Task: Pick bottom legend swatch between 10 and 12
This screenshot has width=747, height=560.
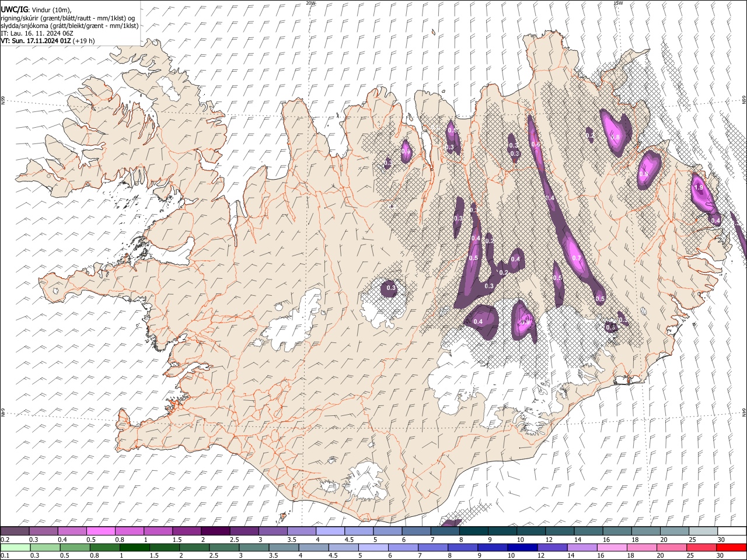Action: (x=522, y=547)
